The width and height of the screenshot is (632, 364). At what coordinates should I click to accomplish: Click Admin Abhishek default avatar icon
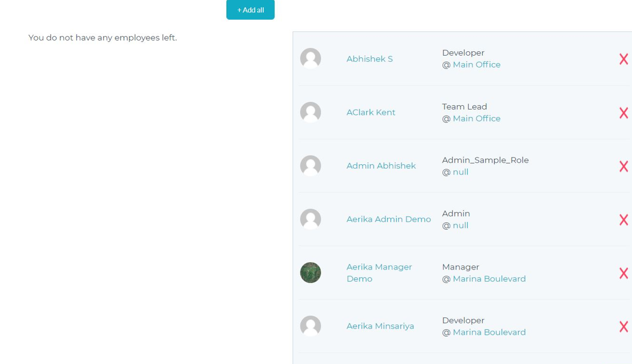click(310, 165)
